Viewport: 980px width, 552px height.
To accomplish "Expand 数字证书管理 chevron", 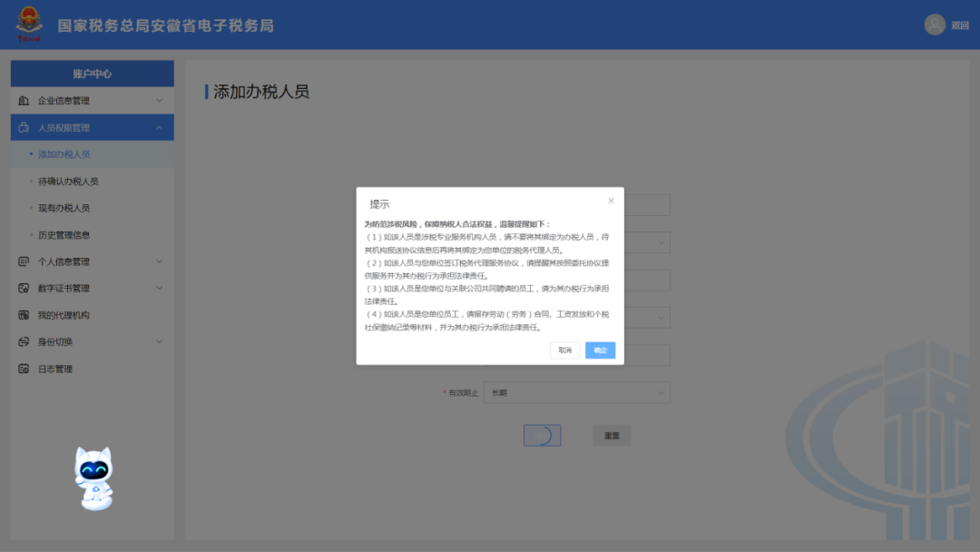I will pos(160,288).
